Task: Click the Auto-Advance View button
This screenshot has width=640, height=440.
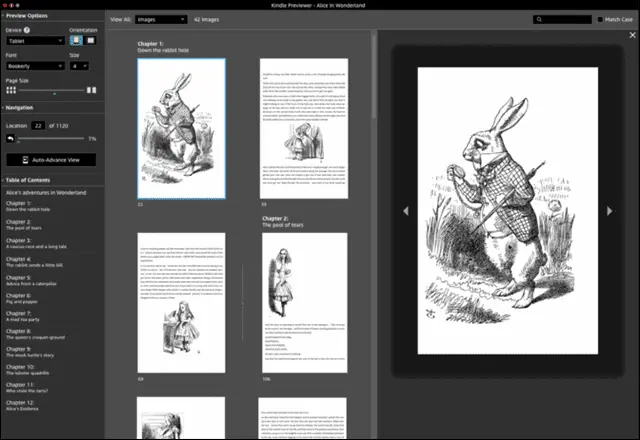Action: coord(51,160)
